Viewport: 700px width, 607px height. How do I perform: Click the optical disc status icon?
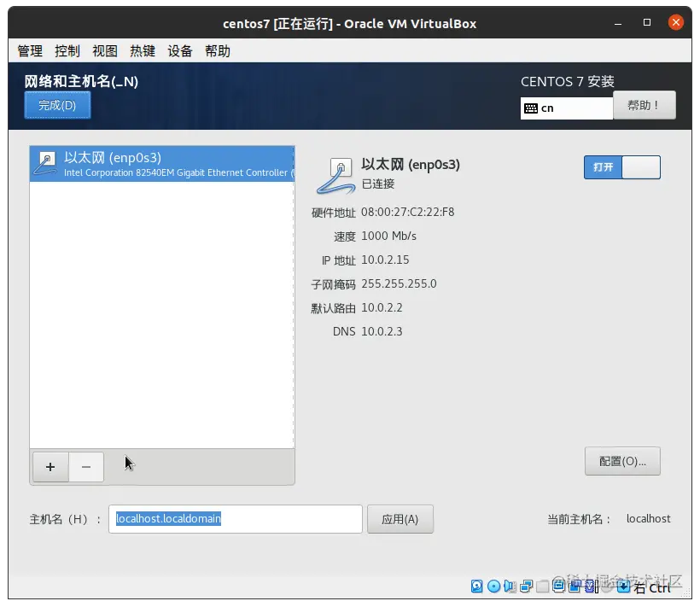(x=493, y=586)
